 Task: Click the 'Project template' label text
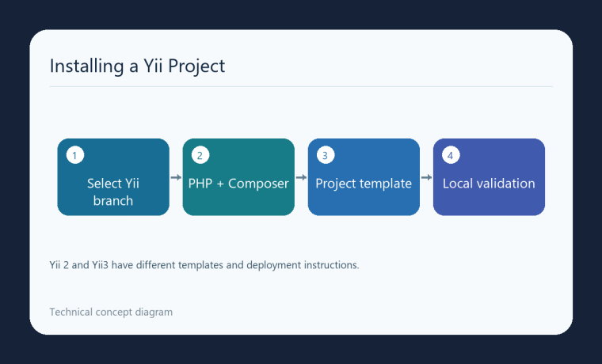pyautogui.click(x=364, y=184)
